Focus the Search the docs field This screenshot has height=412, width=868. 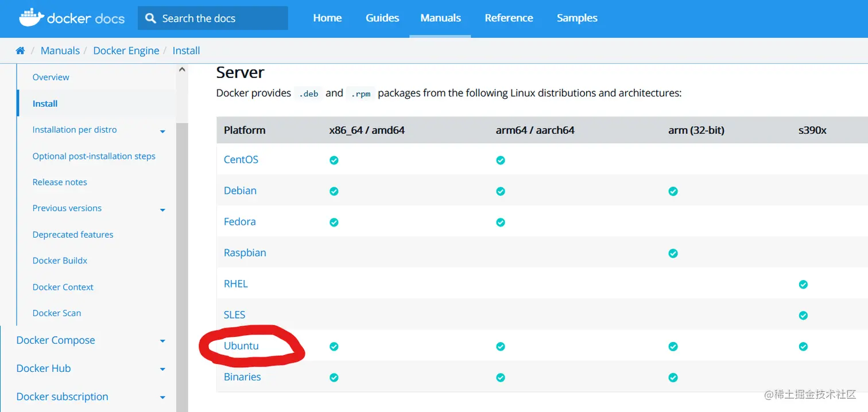pyautogui.click(x=213, y=18)
